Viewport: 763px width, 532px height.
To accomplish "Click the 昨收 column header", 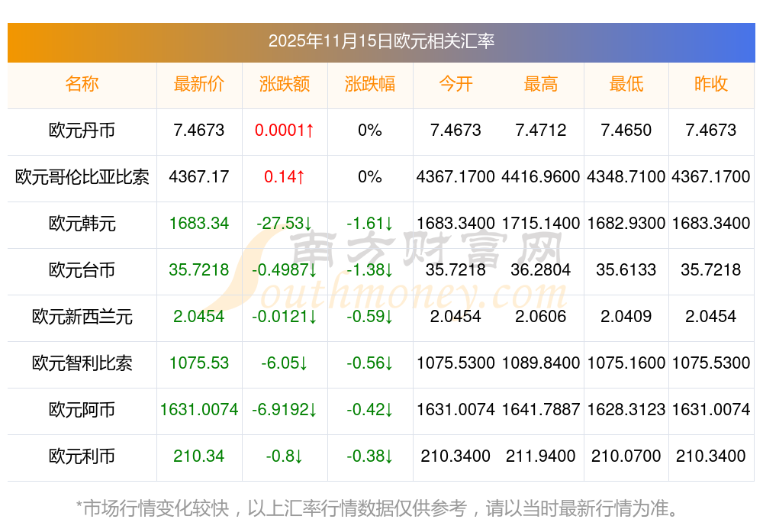I will click(711, 84).
